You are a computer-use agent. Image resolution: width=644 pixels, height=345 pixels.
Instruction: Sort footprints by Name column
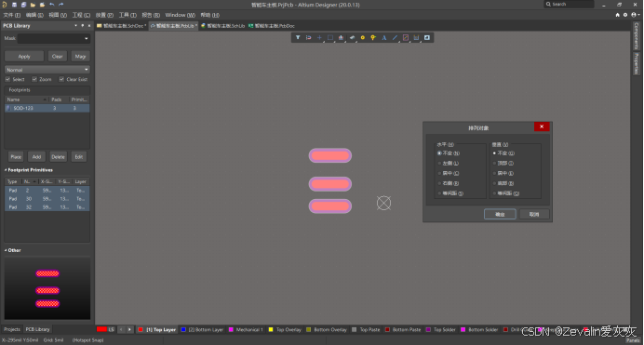(27, 100)
